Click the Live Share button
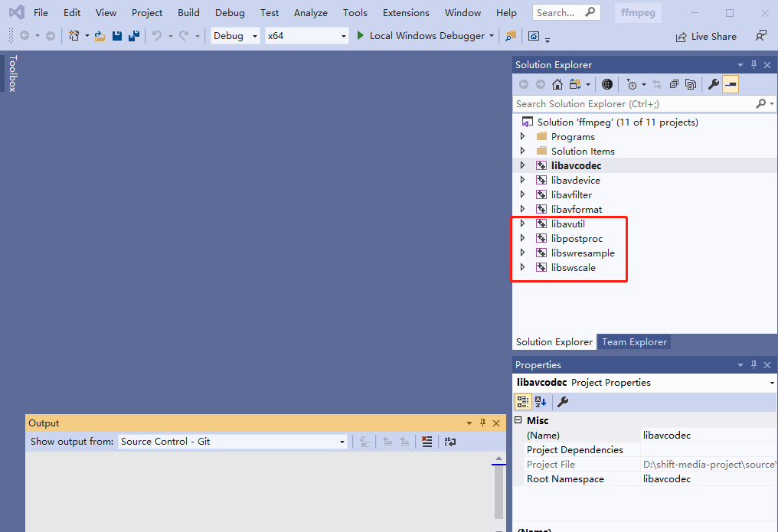The height and width of the screenshot is (532, 778). point(705,37)
